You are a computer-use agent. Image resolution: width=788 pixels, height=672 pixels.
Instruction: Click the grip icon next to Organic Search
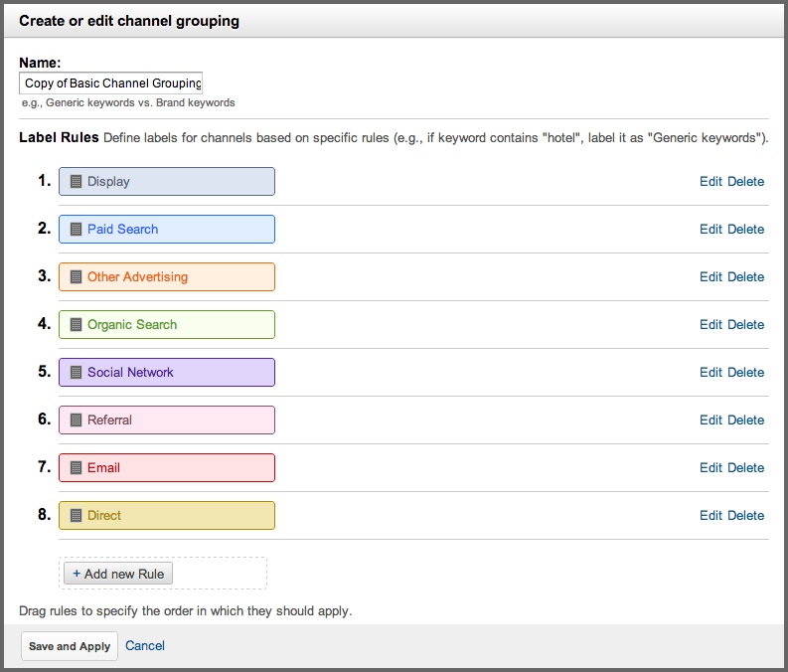tap(76, 325)
